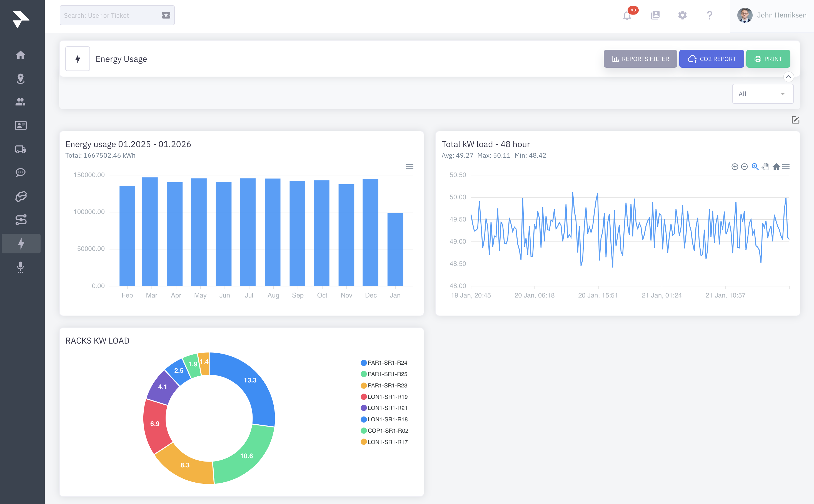814x504 pixels.
Task: Open the locations map pin icon
Action: pyautogui.click(x=21, y=79)
